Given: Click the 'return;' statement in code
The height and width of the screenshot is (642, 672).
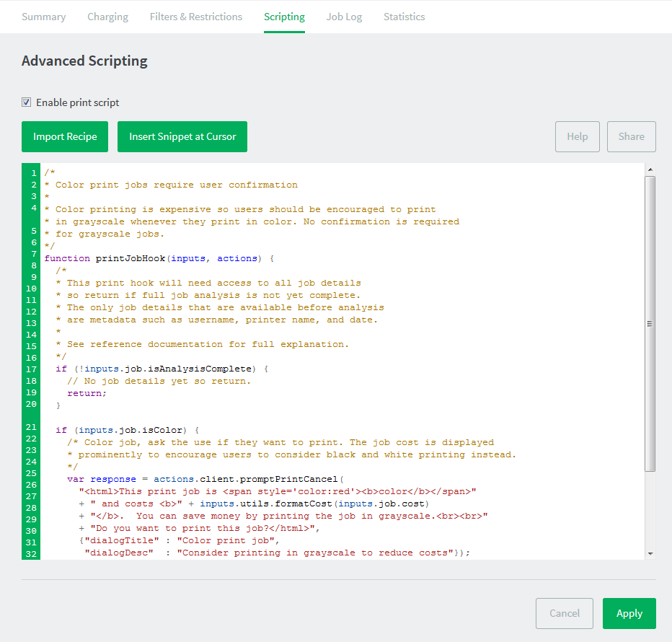Looking at the screenshot, I should (x=87, y=393).
